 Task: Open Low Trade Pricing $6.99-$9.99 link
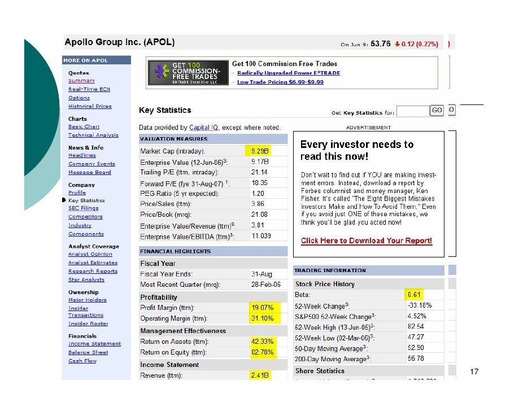(280, 82)
